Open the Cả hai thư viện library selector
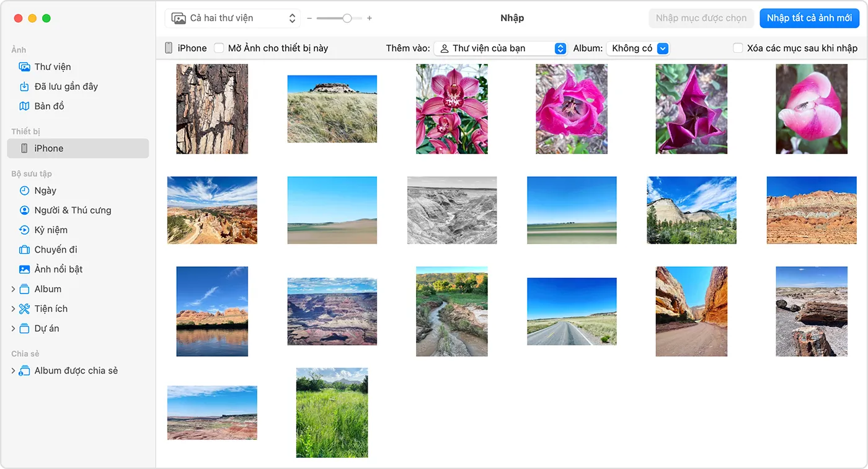 point(232,18)
